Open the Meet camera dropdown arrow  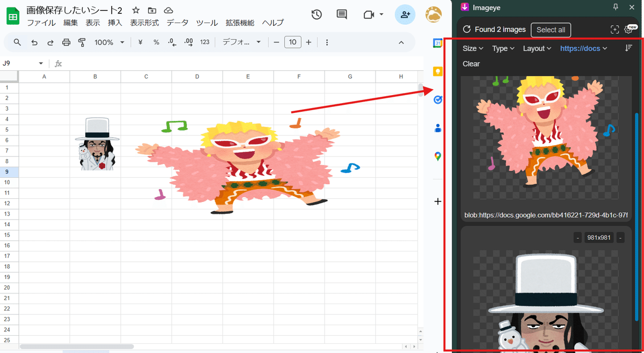[382, 15]
